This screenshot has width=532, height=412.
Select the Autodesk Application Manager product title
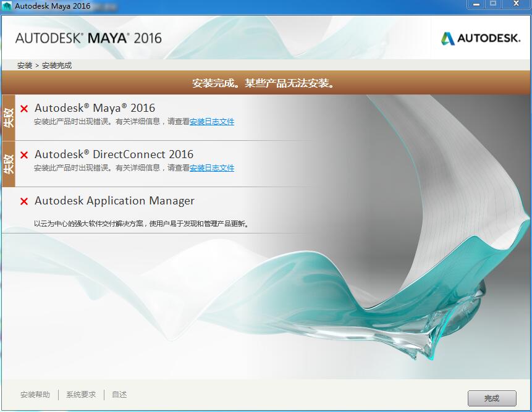click(114, 201)
